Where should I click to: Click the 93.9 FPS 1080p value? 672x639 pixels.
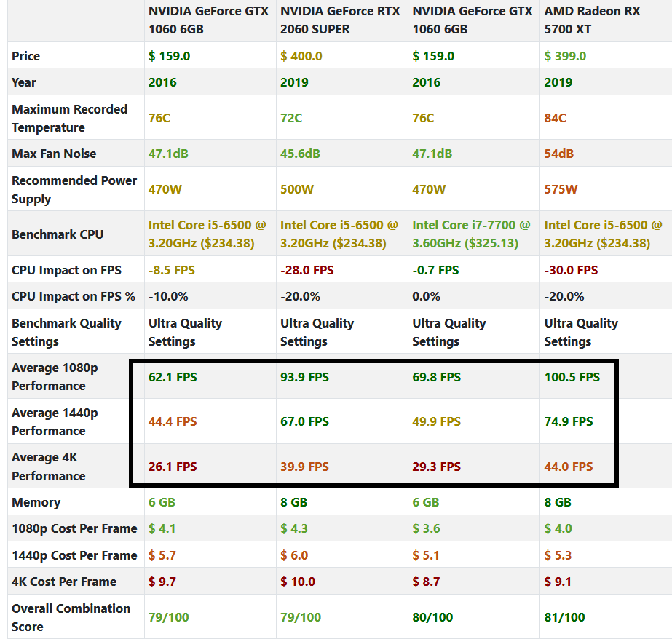click(305, 377)
